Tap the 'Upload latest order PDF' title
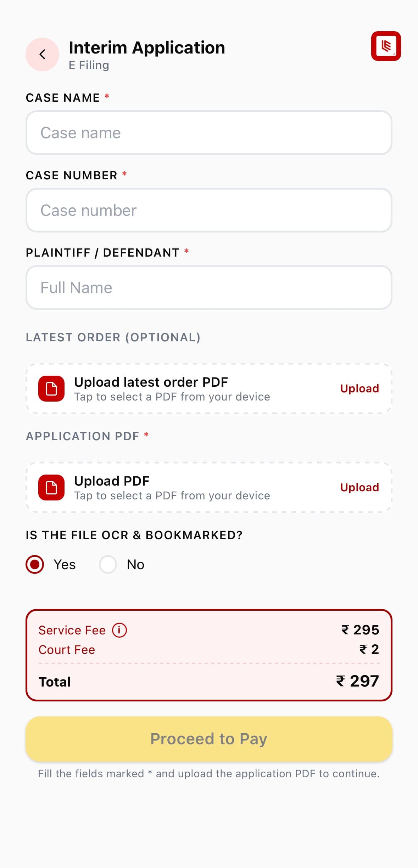418x868 pixels. pyautogui.click(x=151, y=382)
